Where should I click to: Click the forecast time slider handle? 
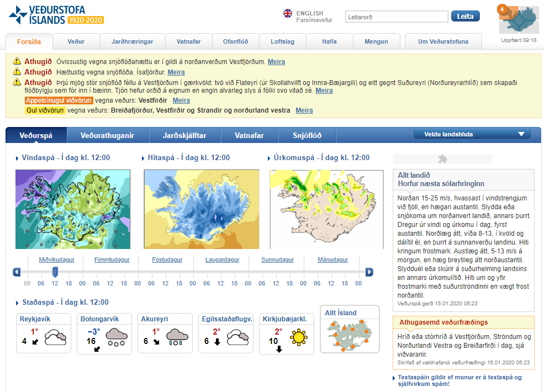click(55, 272)
